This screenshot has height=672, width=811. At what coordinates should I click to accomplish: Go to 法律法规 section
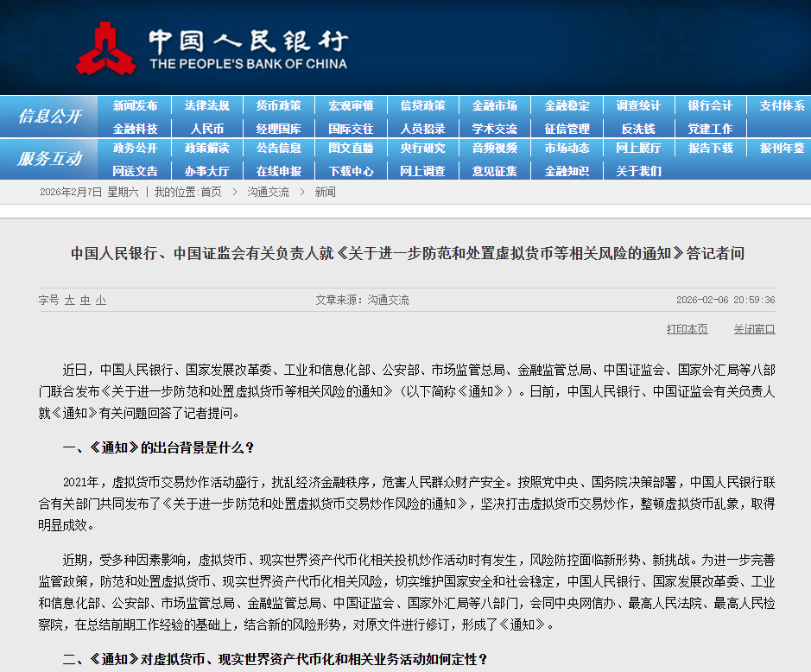point(206,105)
